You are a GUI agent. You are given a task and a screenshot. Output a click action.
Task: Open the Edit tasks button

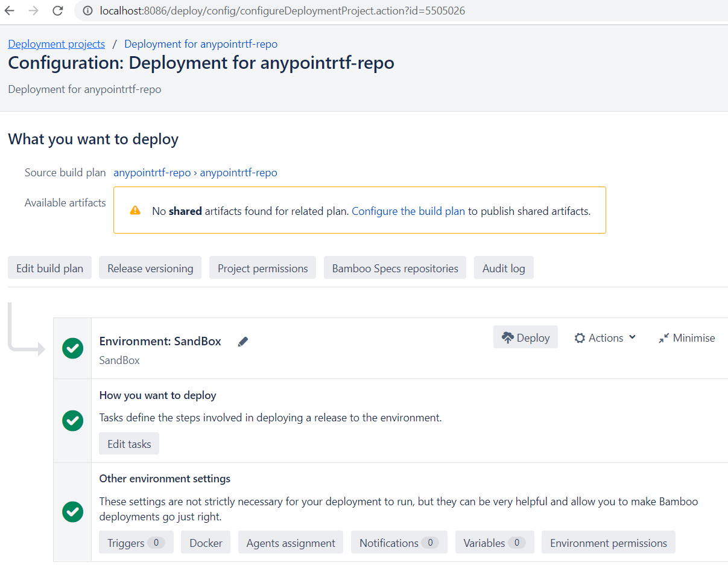[x=129, y=444]
